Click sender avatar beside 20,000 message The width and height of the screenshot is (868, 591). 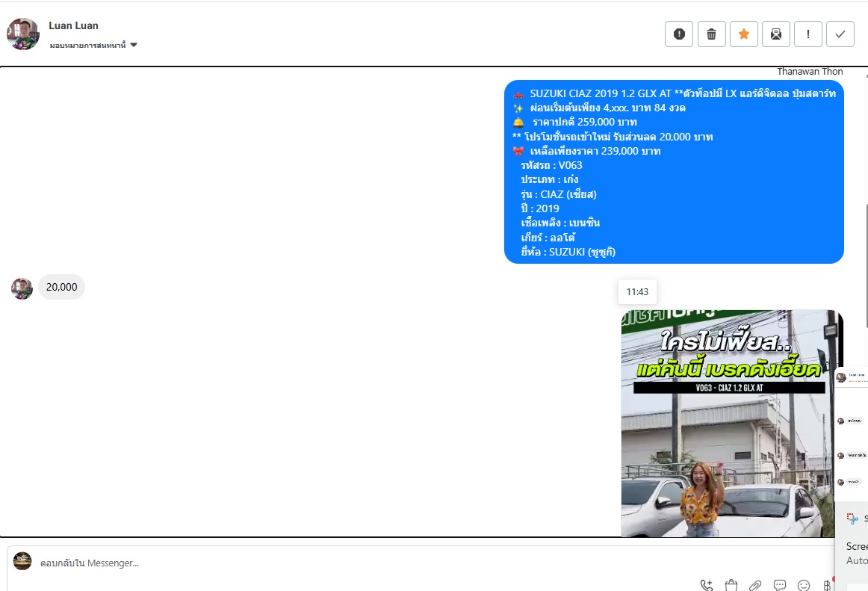pyautogui.click(x=22, y=288)
